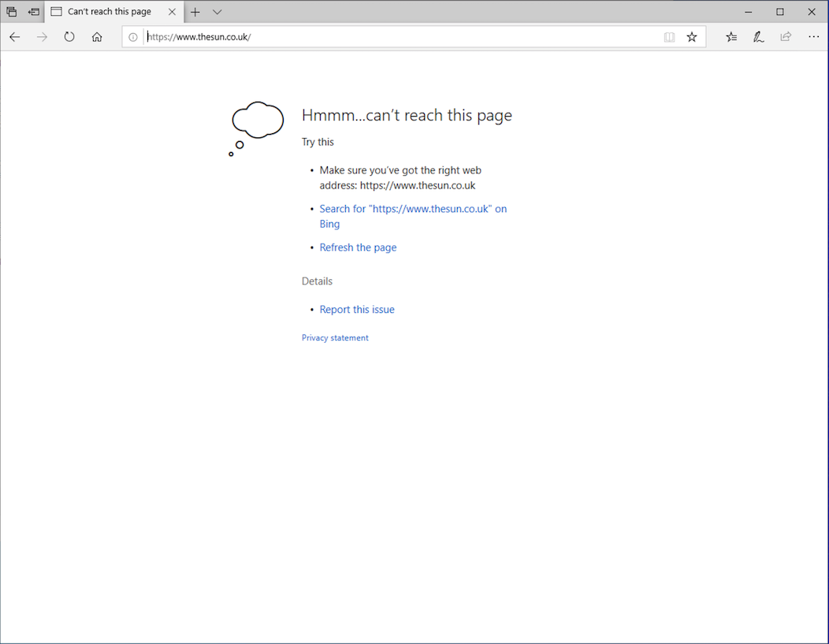Viewport: 829px width, 644px height.
Task: Open Settings and more ellipsis menu
Action: 814,37
